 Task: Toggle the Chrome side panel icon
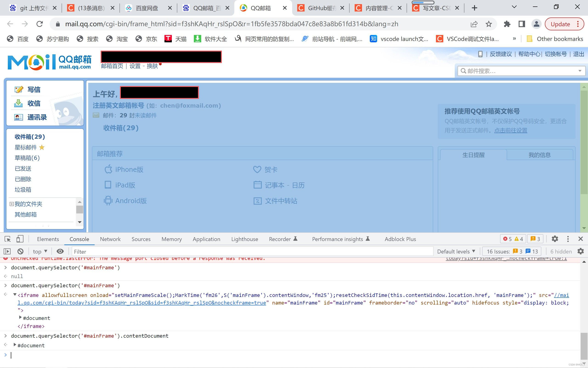522,24
